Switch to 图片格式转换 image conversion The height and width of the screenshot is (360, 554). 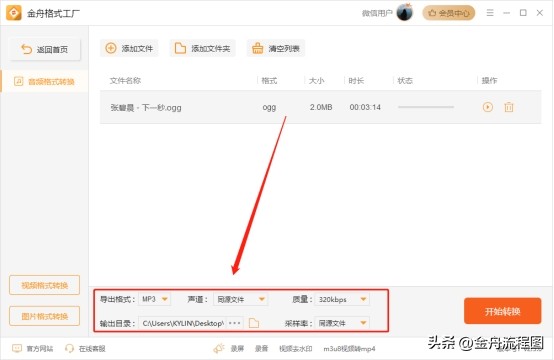[45, 316]
